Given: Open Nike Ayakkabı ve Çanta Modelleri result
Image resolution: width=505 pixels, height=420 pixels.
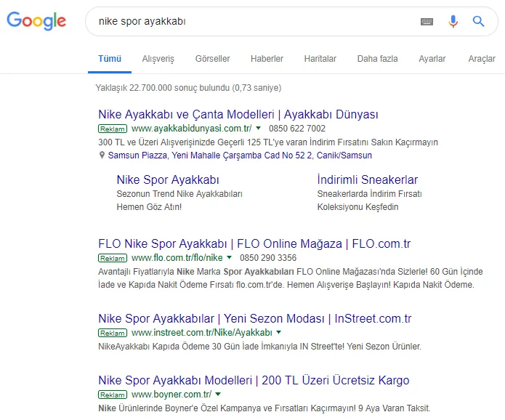Looking at the screenshot, I should point(238,114).
